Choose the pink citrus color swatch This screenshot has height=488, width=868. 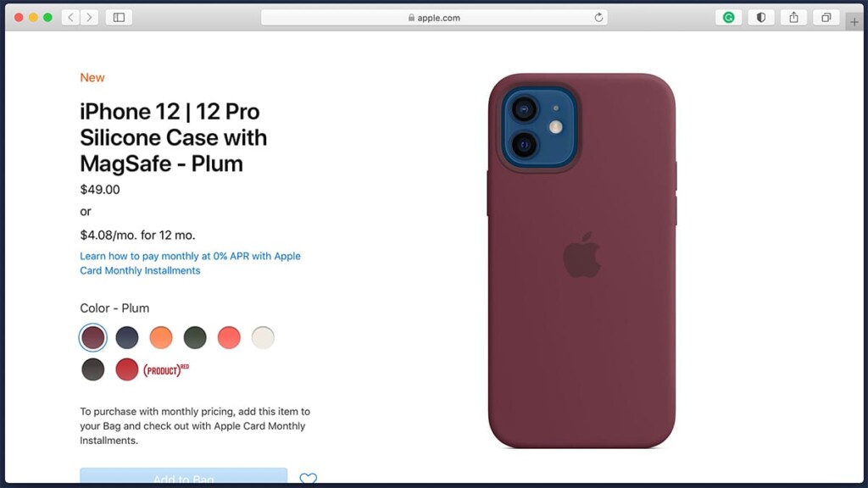[x=229, y=337]
